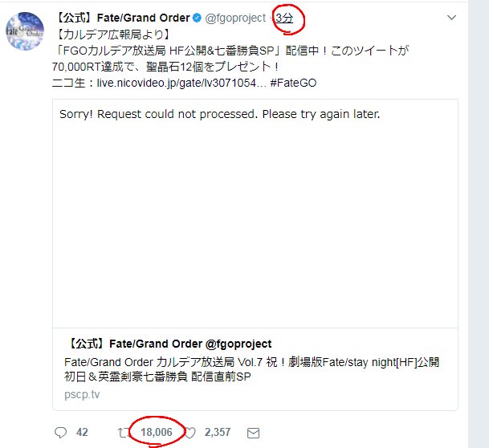Screen dimensions: 489x448
Task: Click the @fgoproject handle in header
Action: (235, 18)
